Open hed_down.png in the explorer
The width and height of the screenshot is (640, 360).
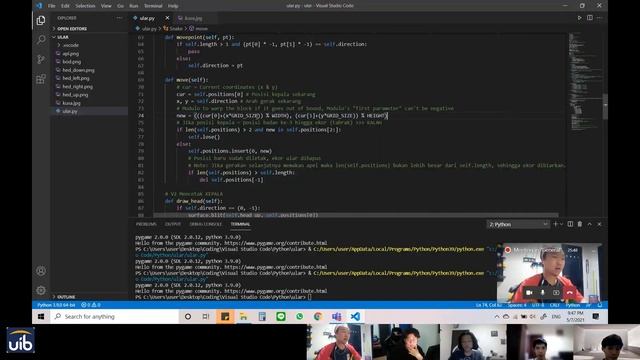click(78, 70)
